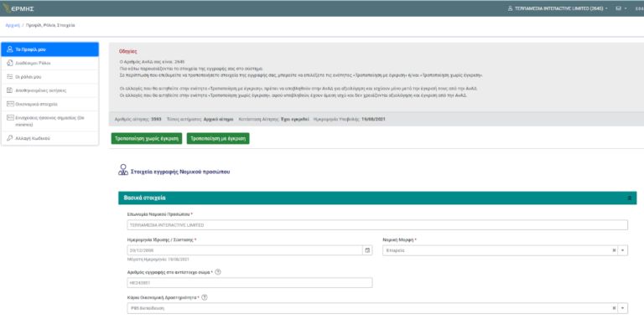Show help for Κύρια Οικονομική Δραστηριότητα
644x319 pixels.
coord(204,298)
